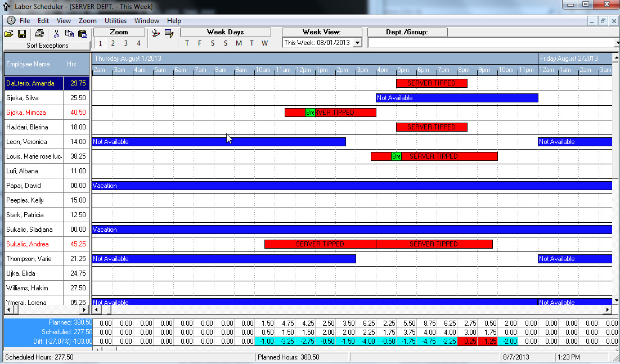This screenshot has height=364, width=620.
Task: Click the Print icon
Action: 39,34
